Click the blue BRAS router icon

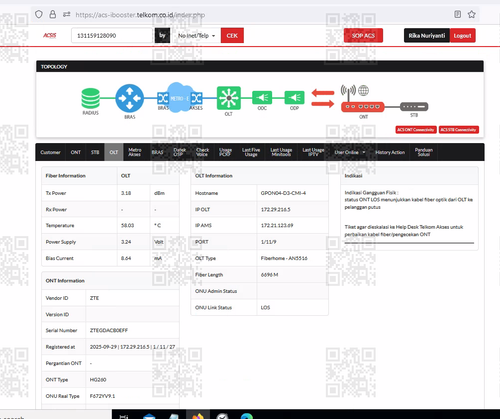coord(130,98)
